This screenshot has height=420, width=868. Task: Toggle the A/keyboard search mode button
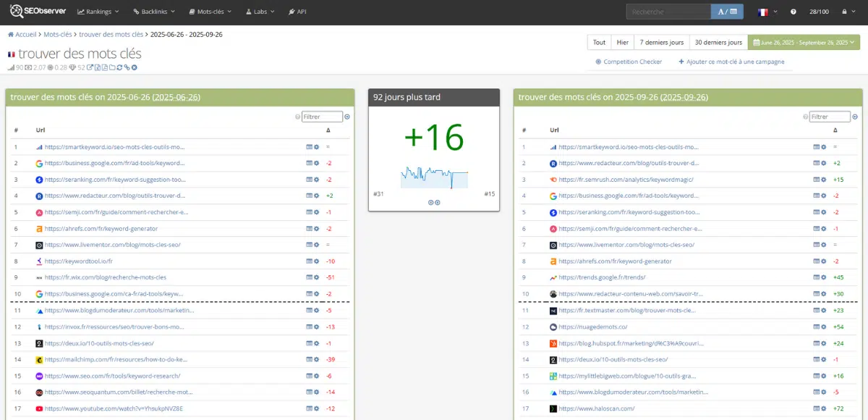[728, 12]
